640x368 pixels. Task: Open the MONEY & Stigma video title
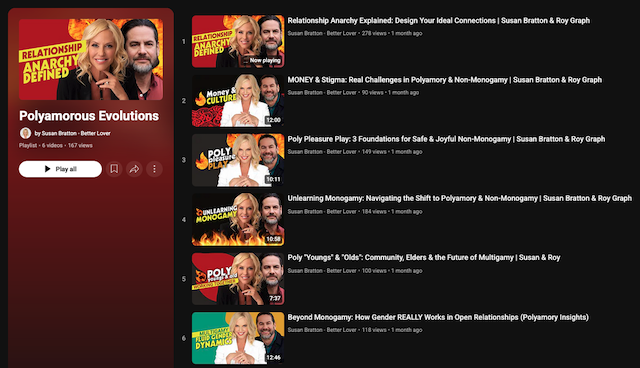click(x=444, y=80)
